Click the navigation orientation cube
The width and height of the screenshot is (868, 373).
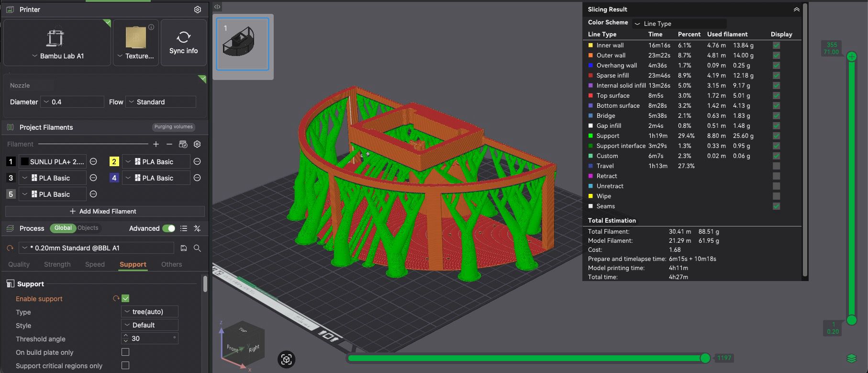[x=243, y=342]
